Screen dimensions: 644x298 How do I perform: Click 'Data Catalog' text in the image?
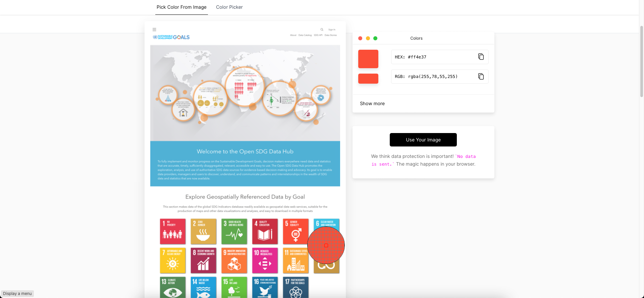tap(305, 35)
